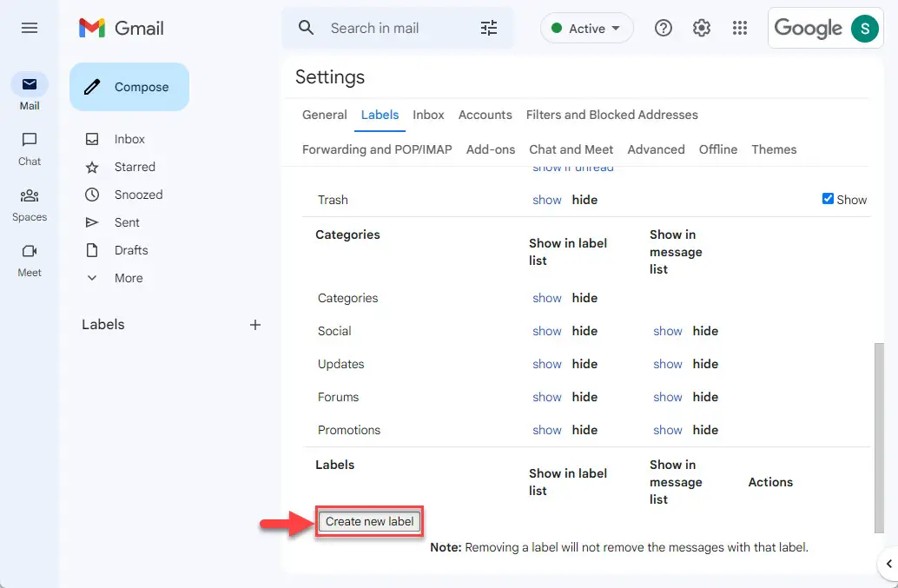Start a new email with Compose
Image resolution: width=898 pixels, height=588 pixels.
129,87
